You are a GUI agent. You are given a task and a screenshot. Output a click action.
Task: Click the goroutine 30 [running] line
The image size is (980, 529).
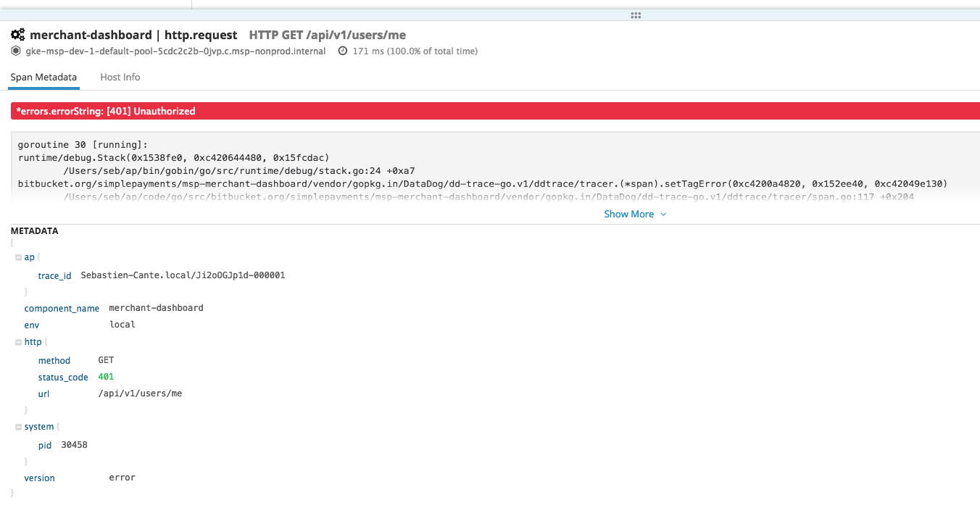83,145
